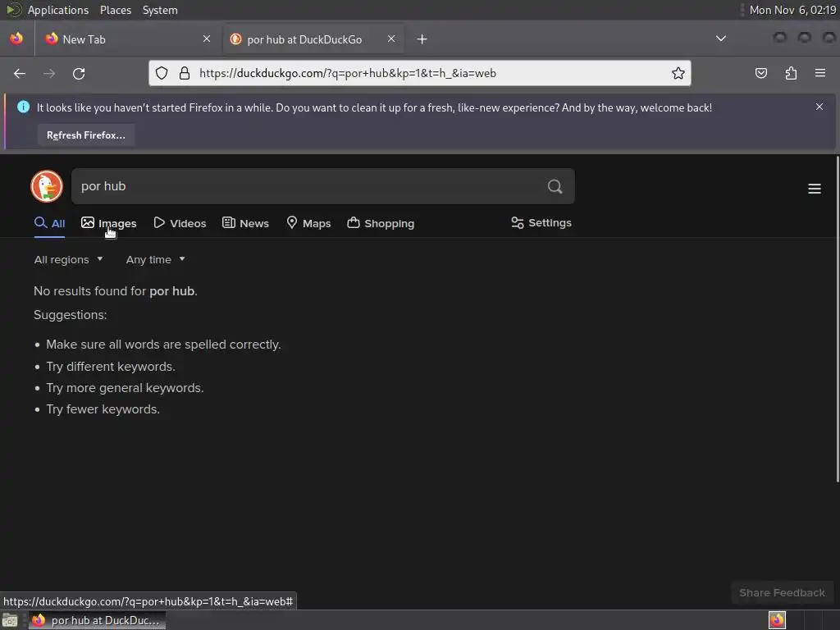Dismiss the Firefox refresh notification bar
This screenshot has width=840, height=630.
pos(819,107)
